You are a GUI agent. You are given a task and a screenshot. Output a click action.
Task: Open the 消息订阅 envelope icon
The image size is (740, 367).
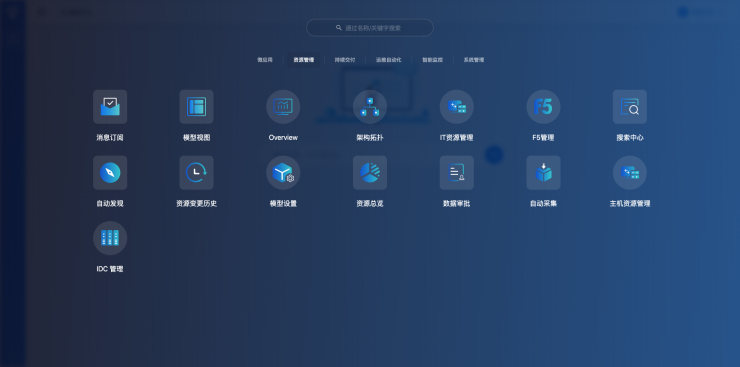[110, 107]
